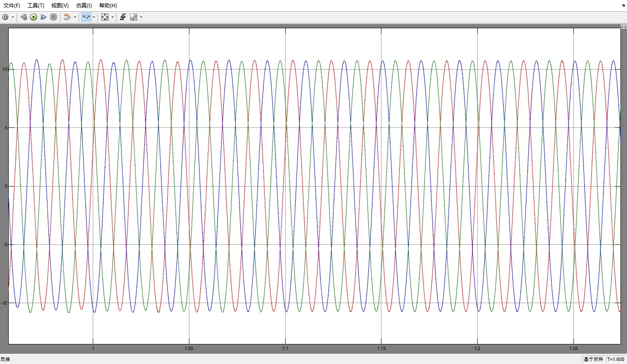This screenshot has height=364, width=627.
Task: Open the 文件(F) menu
Action: (12, 6)
